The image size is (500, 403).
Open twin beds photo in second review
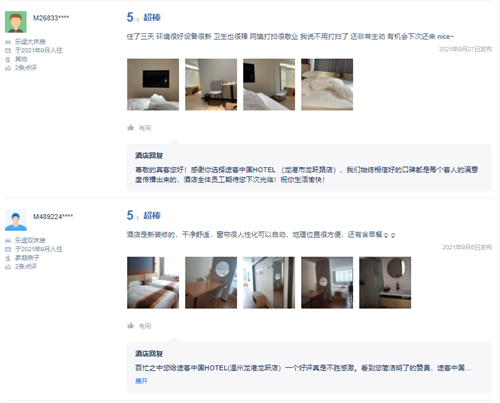(x=153, y=282)
